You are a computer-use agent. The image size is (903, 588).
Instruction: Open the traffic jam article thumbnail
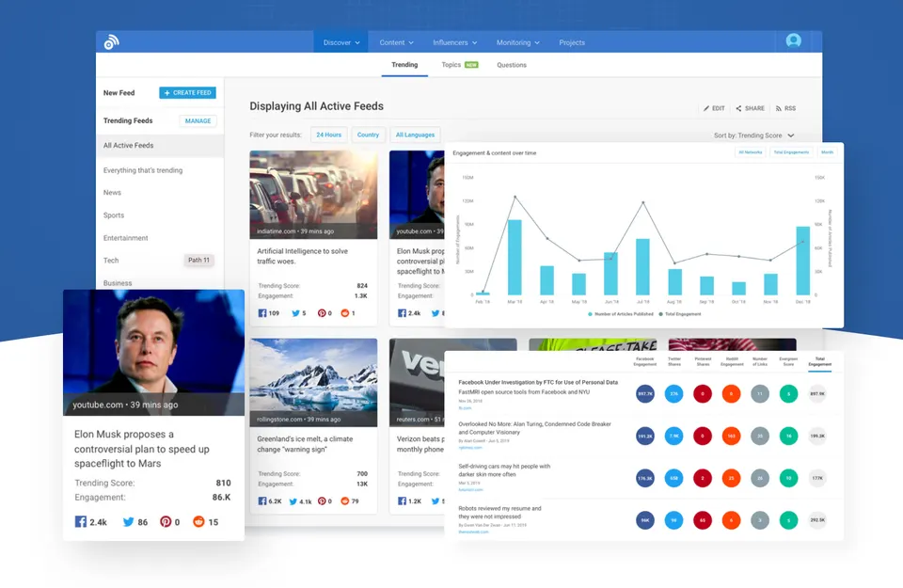point(313,195)
